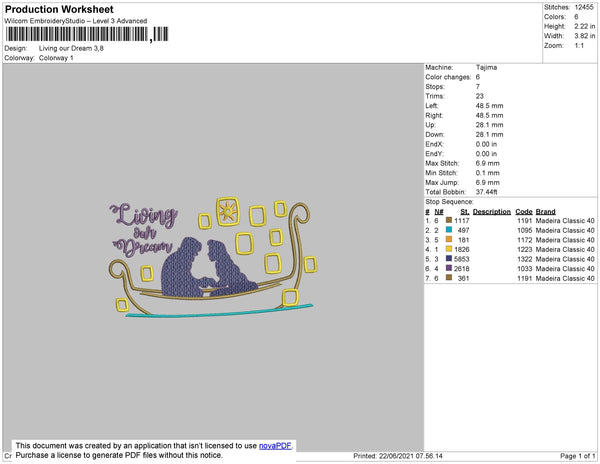Click the yellow swatch for stop 4
This screenshot has height=464, width=600.
[x=449, y=249]
